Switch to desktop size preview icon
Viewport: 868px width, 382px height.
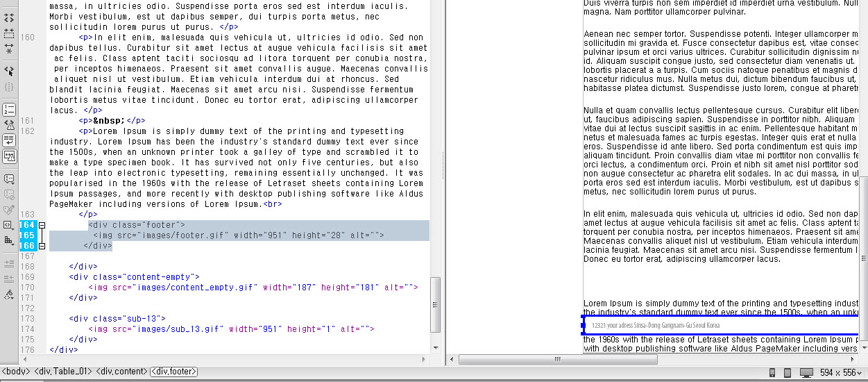click(x=806, y=373)
